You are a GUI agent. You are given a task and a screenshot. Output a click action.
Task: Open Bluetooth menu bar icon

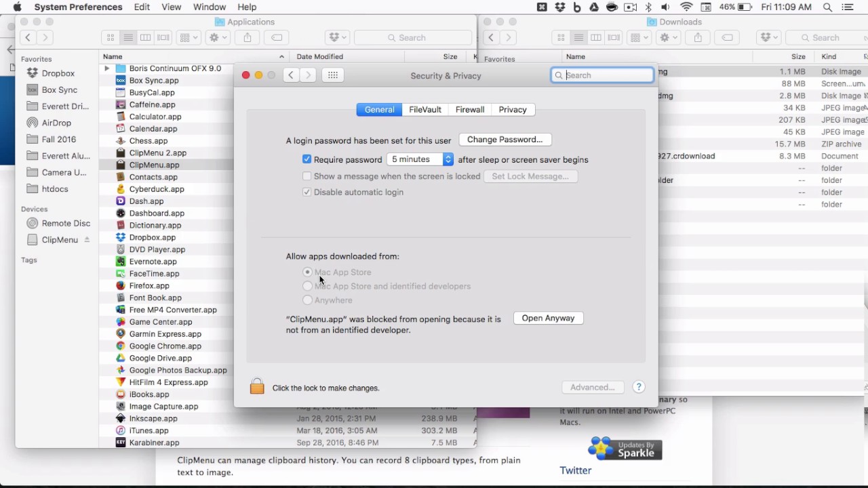[648, 7]
